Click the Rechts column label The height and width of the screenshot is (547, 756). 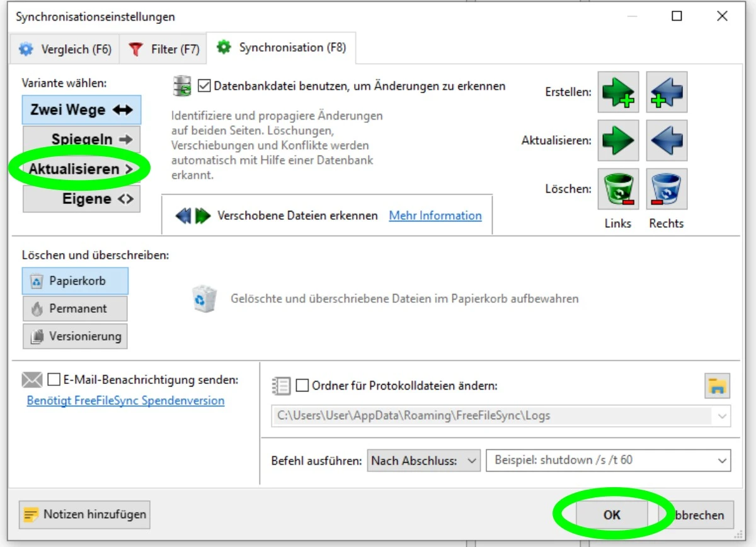(x=667, y=223)
